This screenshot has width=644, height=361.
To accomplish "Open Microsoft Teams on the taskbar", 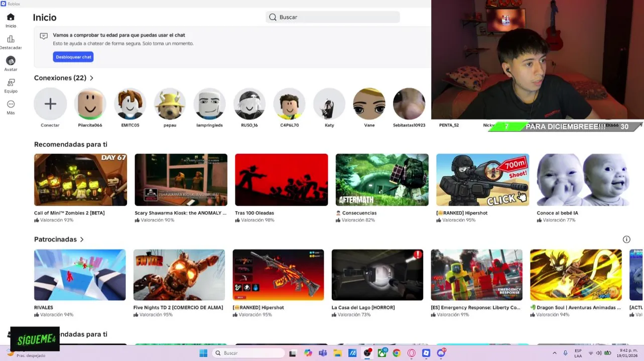I will coord(323,353).
